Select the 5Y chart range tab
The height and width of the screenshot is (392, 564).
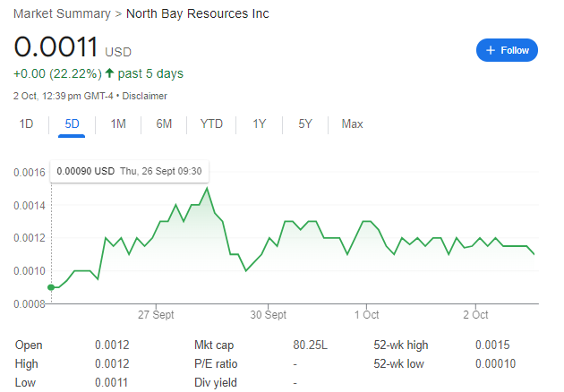click(305, 124)
